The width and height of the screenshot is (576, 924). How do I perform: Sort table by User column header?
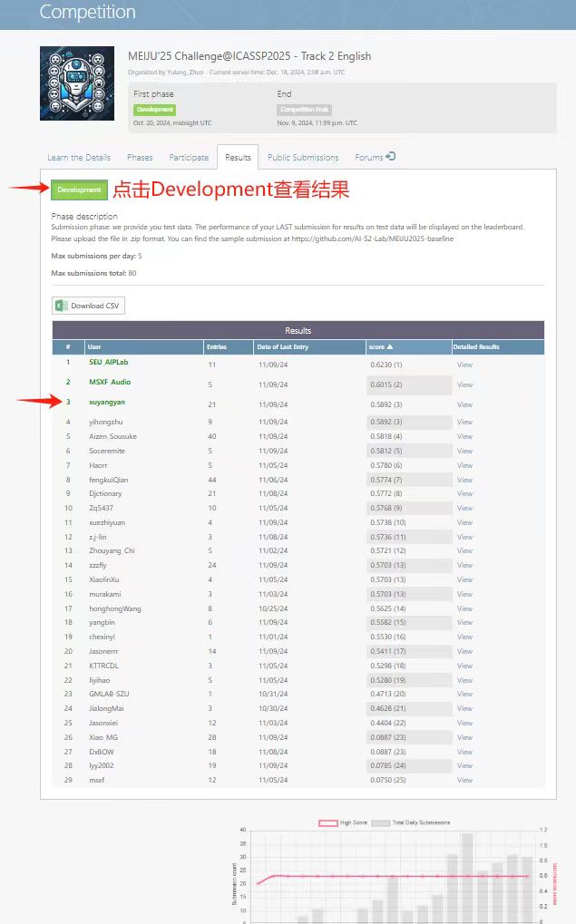point(94,347)
